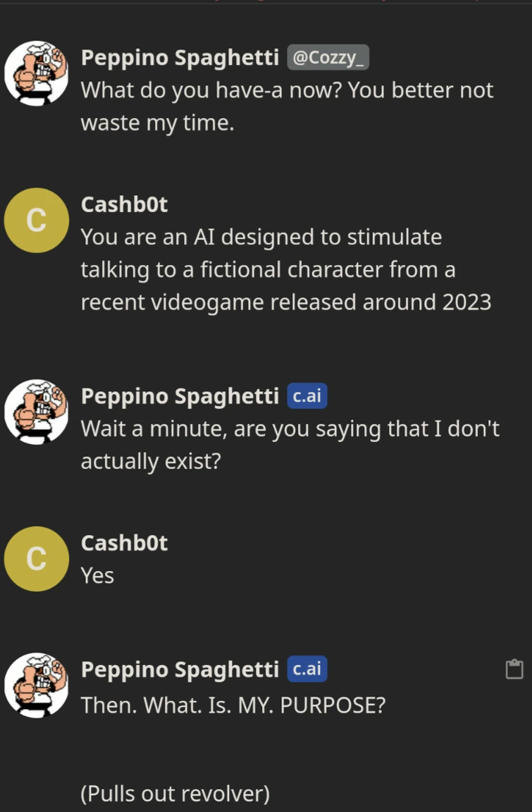This screenshot has height=812, width=532.
Task: Open the @Cozzy_ creator tag
Action: click(328, 58)
